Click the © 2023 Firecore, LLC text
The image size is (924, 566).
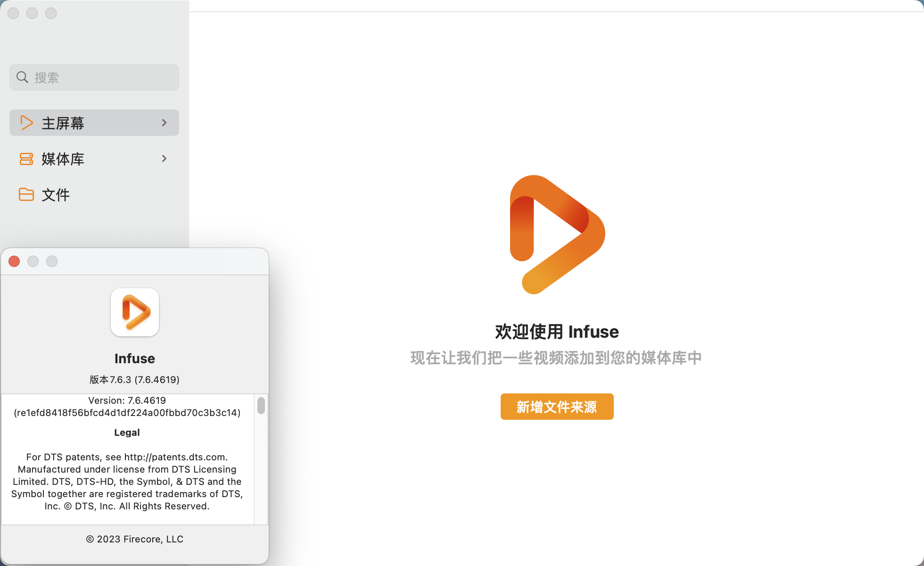tap(135, 539)
